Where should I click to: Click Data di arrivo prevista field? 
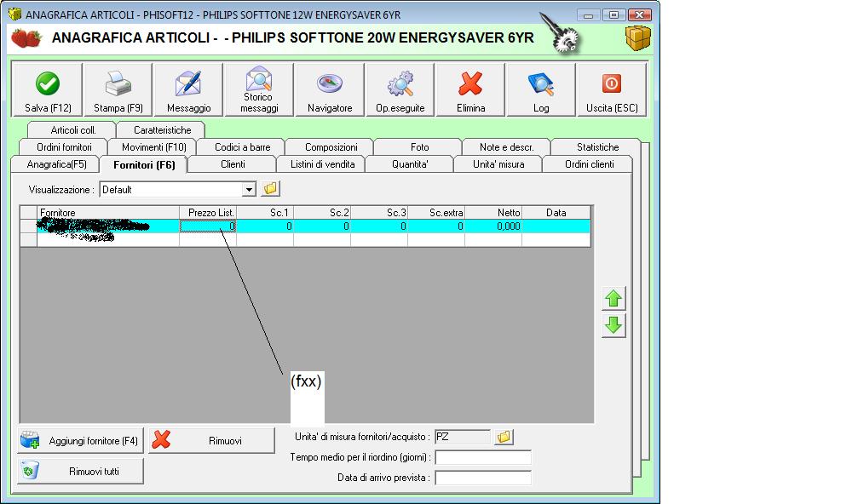click(x=483, y=478)
